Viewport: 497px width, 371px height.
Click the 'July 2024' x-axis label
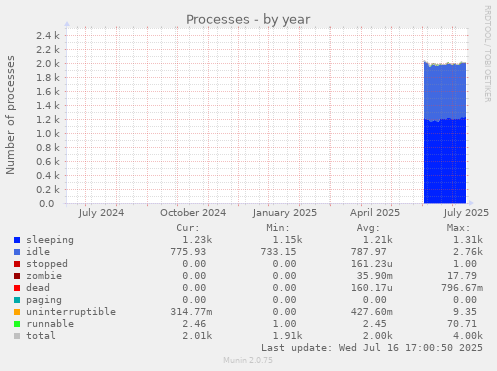pos(101,213)
